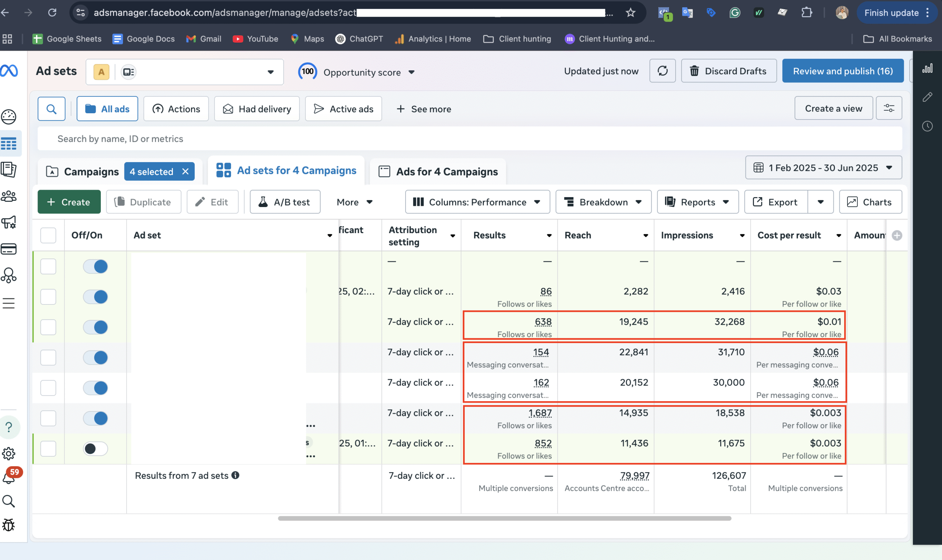
Task: Click Review and publish (16) button
Action: tap(842, 71)
